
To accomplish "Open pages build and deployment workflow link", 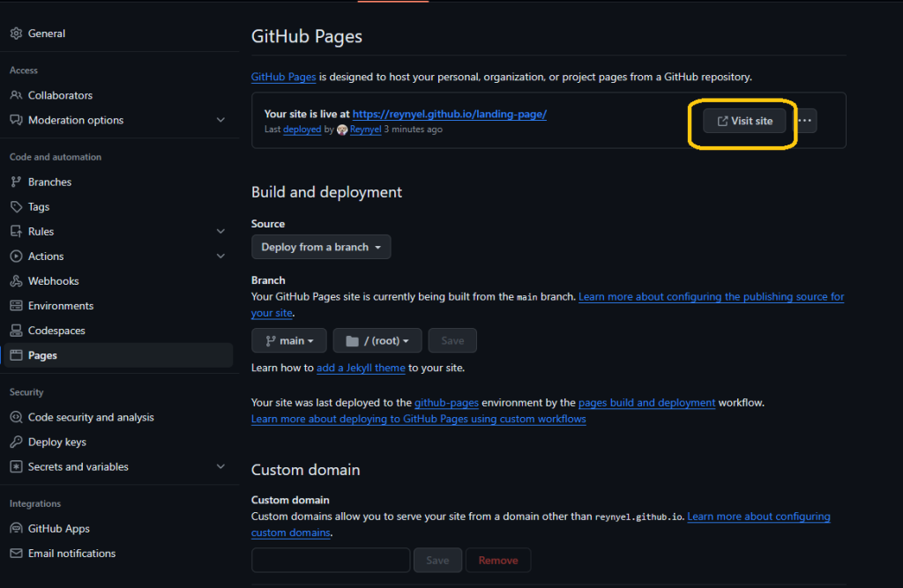I will click(x=646, y=403).
